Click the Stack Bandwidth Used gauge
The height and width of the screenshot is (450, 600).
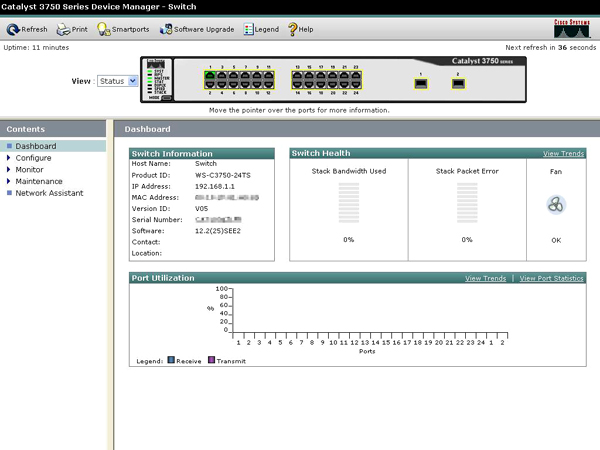[x=349, y=203]
